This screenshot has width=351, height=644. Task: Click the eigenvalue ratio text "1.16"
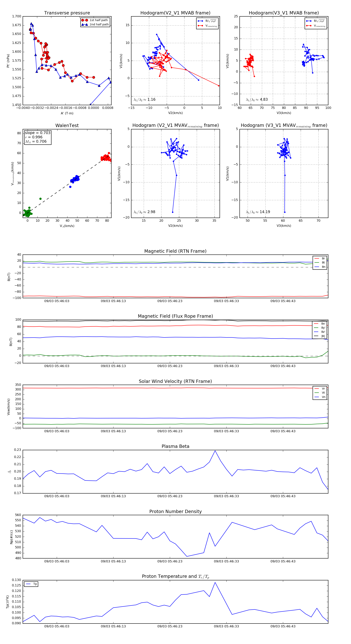pyautogui.click(x=151, y=100)
